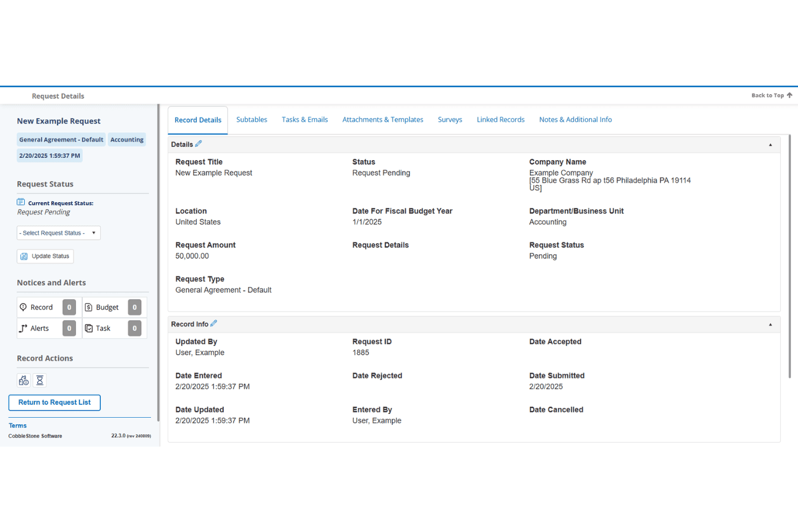Click the New Example Request sidebar heading
798x532 pixels.
point(59,121)
